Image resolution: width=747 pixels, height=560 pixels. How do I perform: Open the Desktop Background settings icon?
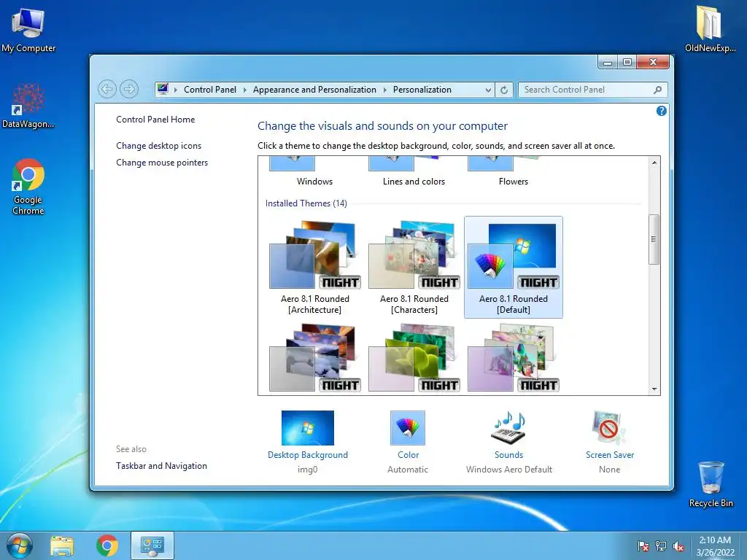point(307,427)
